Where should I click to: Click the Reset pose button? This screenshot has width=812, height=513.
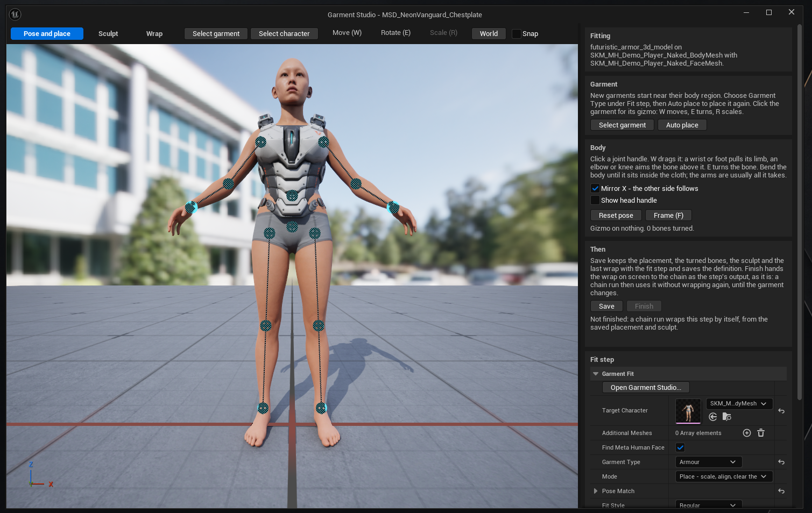(x=616, y=215)
